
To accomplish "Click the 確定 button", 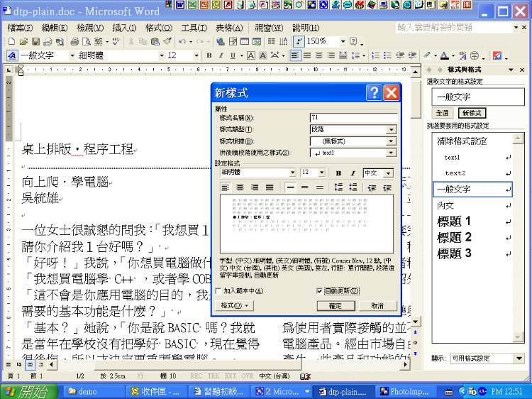I will (x=336, y=306).
